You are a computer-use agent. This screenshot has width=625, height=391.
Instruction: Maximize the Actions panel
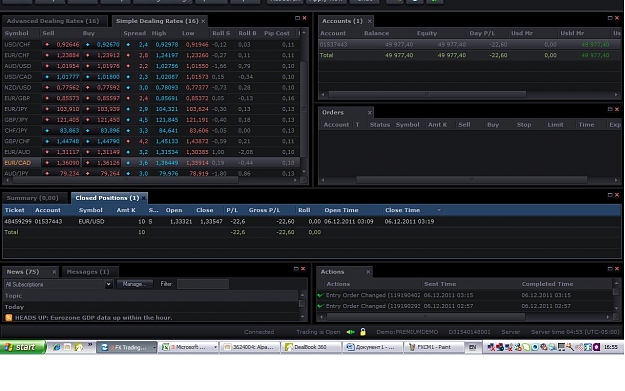point(610,269)
